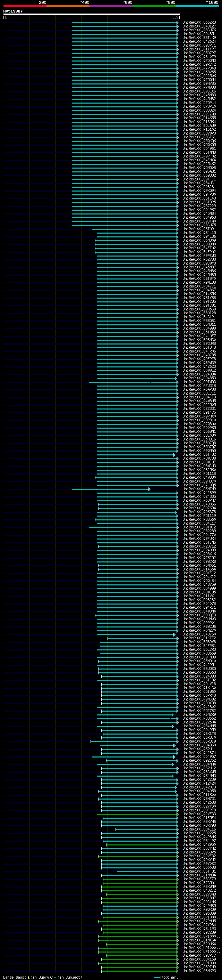This screenshot has height=980, width=222.
Task: Open hit UniRef100_Q43127
Action: click(199, 26)
